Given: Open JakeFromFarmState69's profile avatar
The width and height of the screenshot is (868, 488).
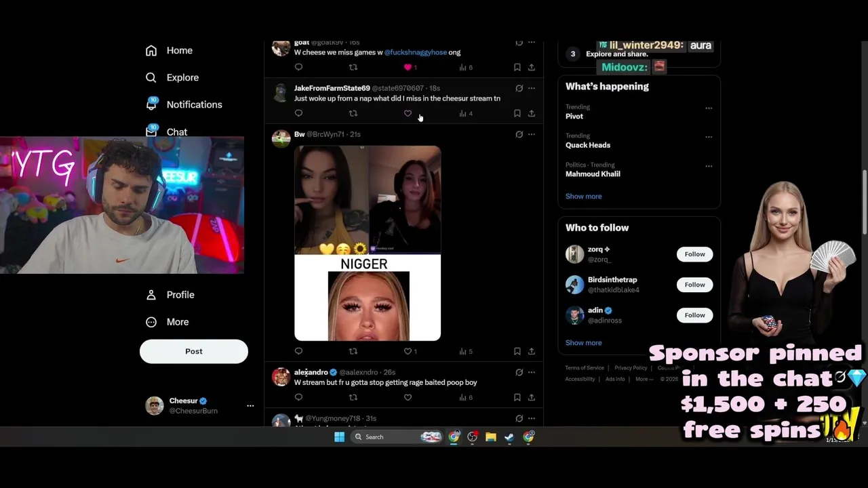Looking at the screenshot, I should 281,93.
